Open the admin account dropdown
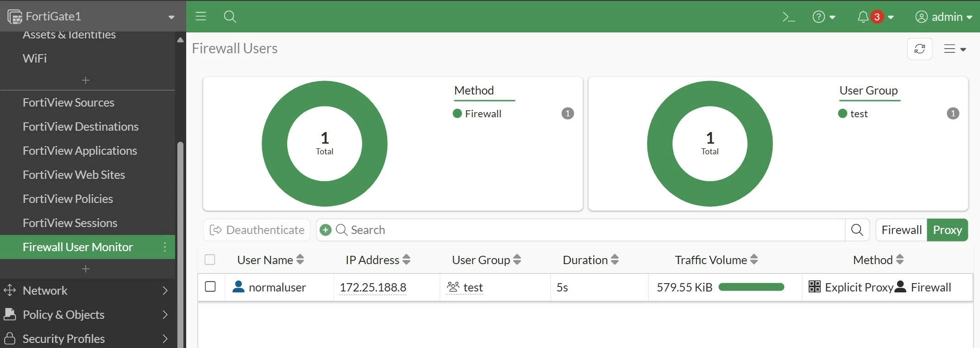This screenshot has width=980, height=348. (x=943, y=17)
